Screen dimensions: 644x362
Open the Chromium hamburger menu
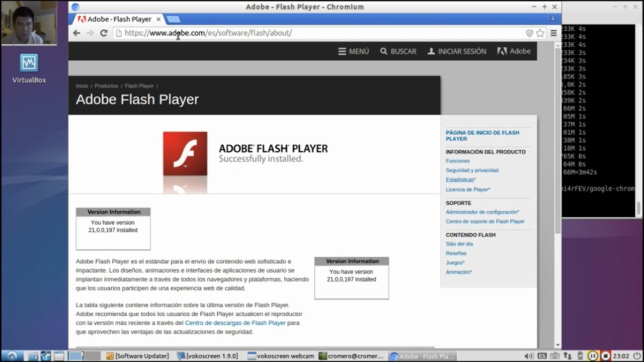pos(553,33)
